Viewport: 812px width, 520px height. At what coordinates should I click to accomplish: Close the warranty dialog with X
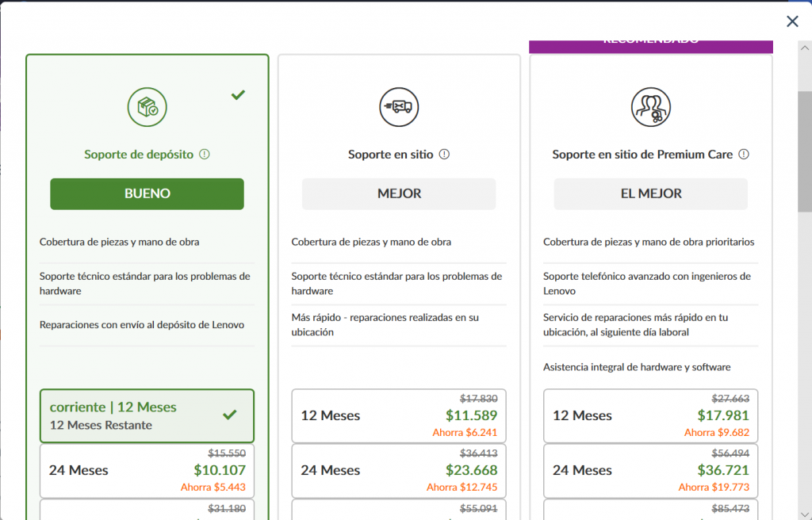[792, 21]
